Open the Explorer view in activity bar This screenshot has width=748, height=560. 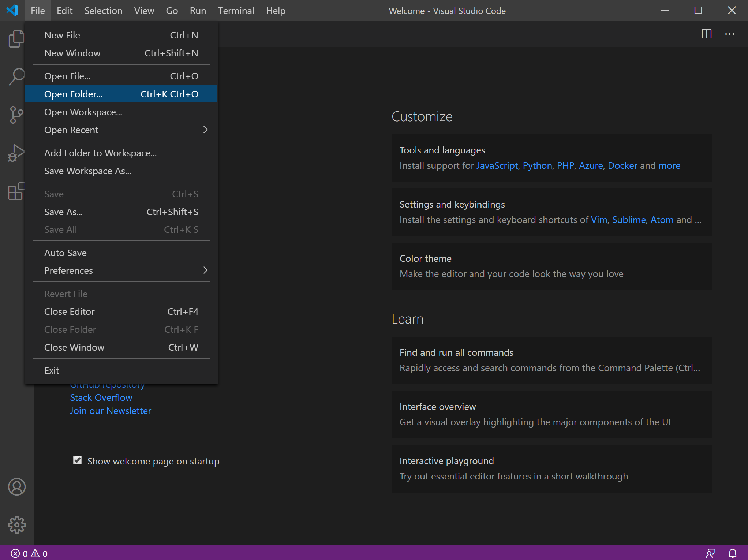tap(16, 38)
